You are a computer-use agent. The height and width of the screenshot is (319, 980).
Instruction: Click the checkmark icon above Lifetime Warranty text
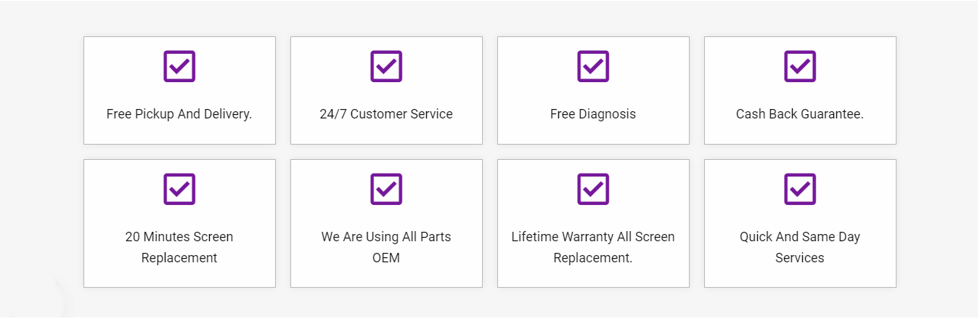tap(593, 189)
